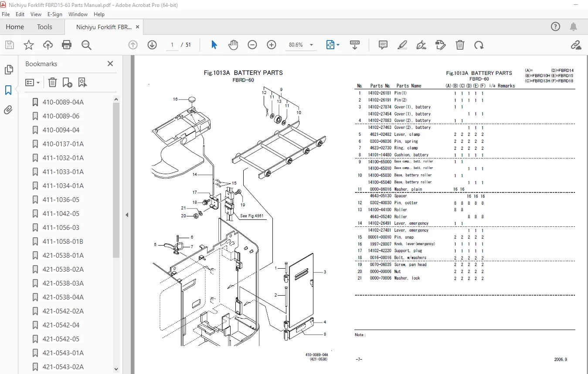Rotate the page with the rotate icon

point(479,45)
